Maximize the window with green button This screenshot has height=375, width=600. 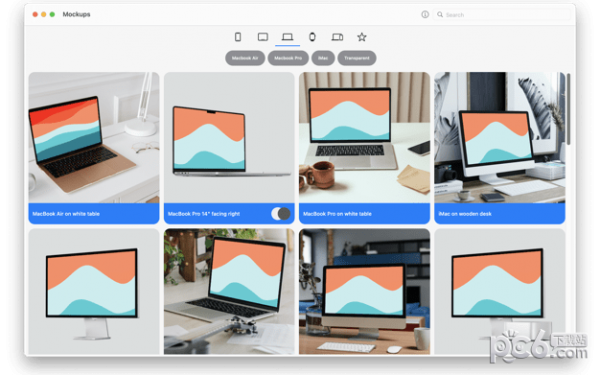(x=52, y=14)
